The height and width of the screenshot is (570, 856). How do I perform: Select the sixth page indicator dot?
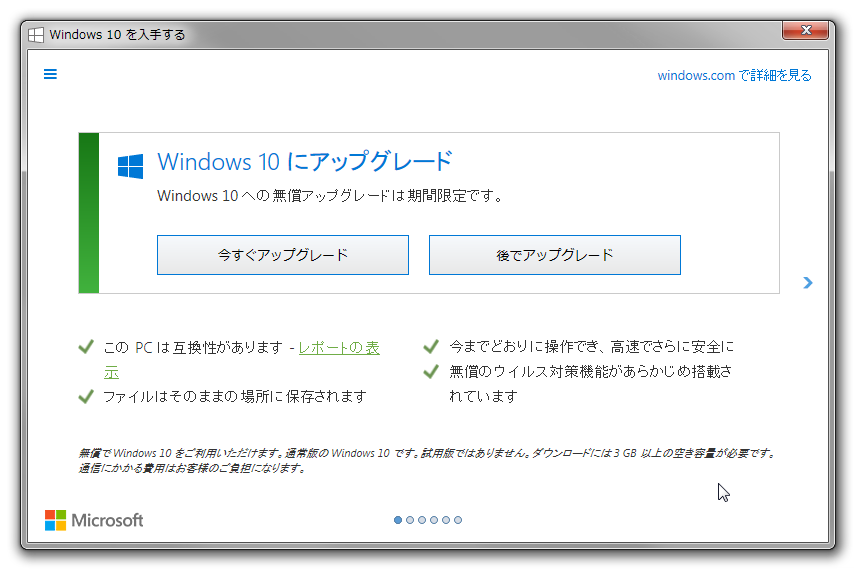[458, 520]
